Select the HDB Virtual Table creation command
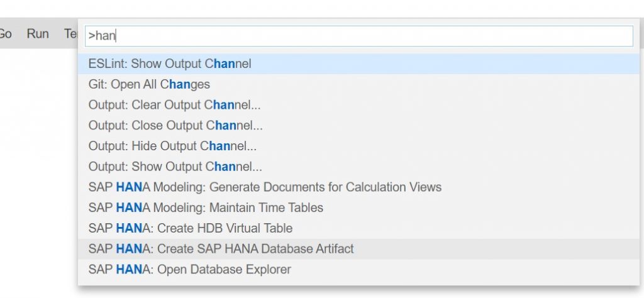644x298 pixels. pos(358,228)
